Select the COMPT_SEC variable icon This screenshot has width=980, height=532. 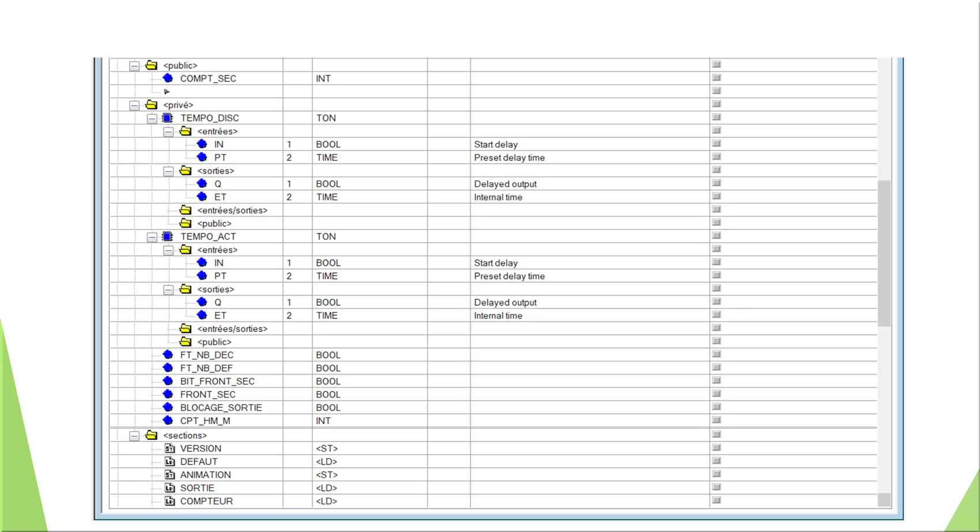click(x=168, y=78)
